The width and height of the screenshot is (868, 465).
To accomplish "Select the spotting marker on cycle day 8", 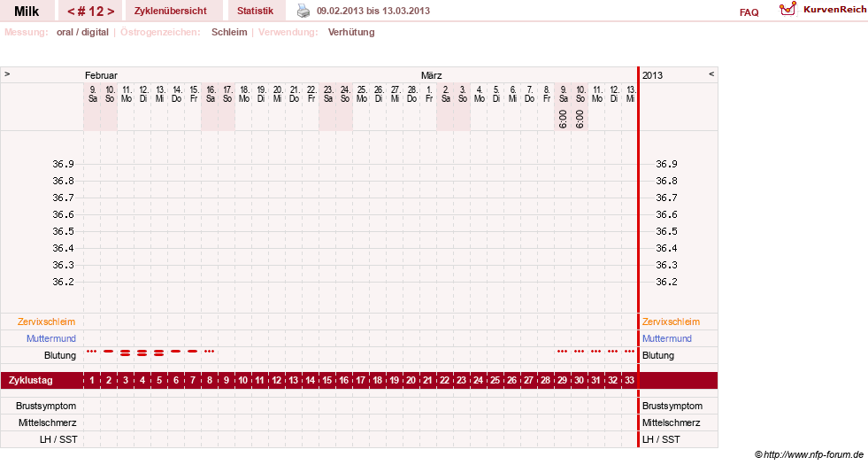I will 209,352.
